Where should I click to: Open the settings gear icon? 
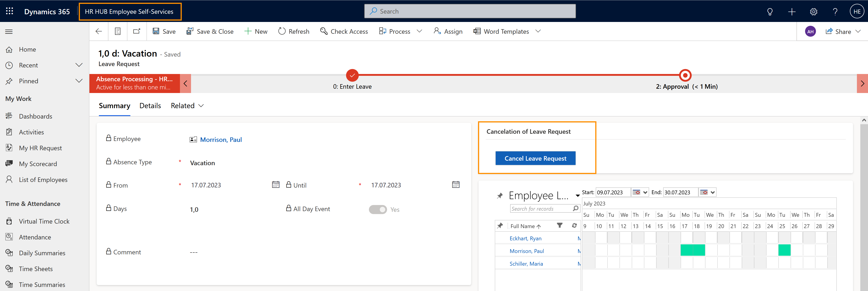pyautogui.click(x=813, y=12)
